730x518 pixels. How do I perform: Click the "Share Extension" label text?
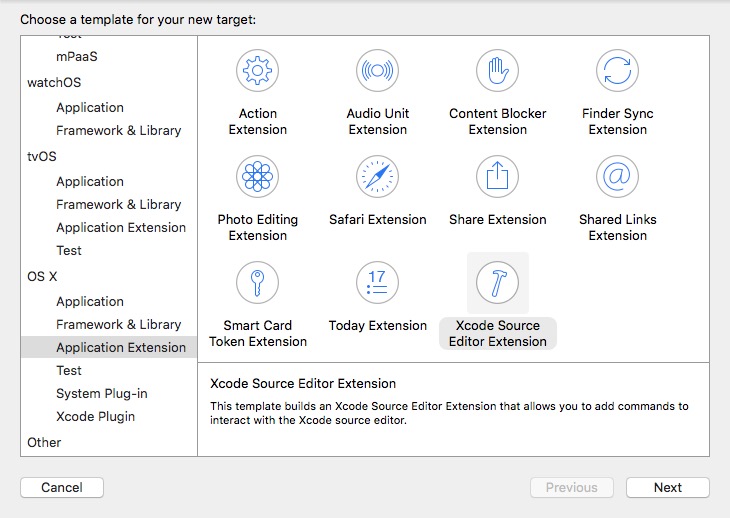[x=497, y=220]
